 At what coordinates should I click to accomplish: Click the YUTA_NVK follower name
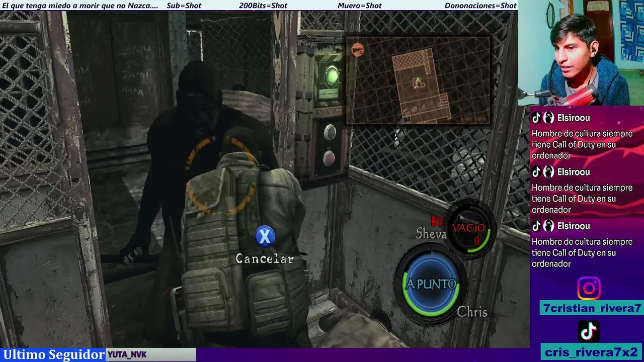127,355
